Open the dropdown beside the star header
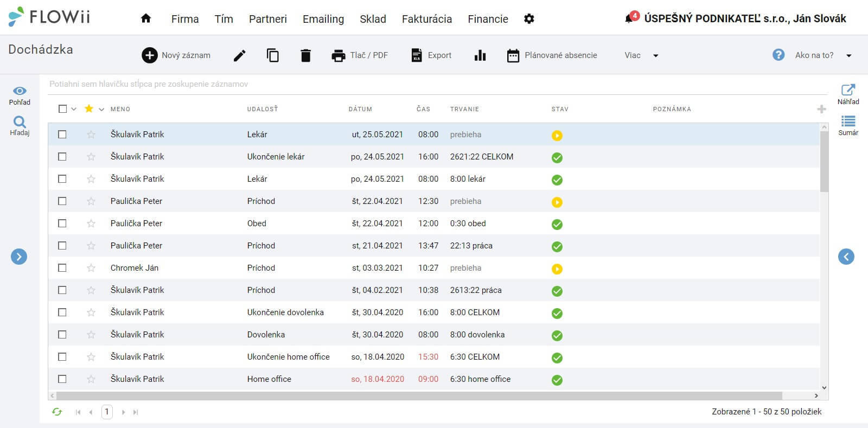 101,109
